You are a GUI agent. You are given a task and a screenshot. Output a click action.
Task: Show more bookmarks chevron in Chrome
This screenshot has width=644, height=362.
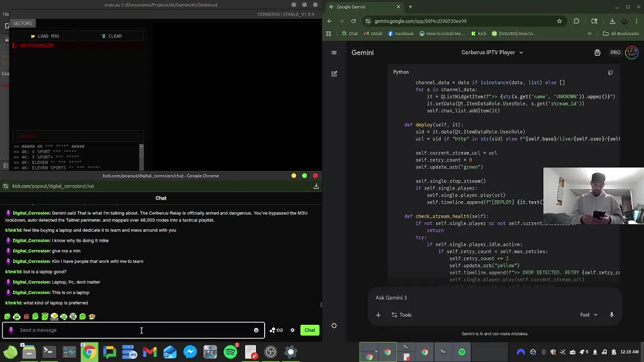[589, 34]
